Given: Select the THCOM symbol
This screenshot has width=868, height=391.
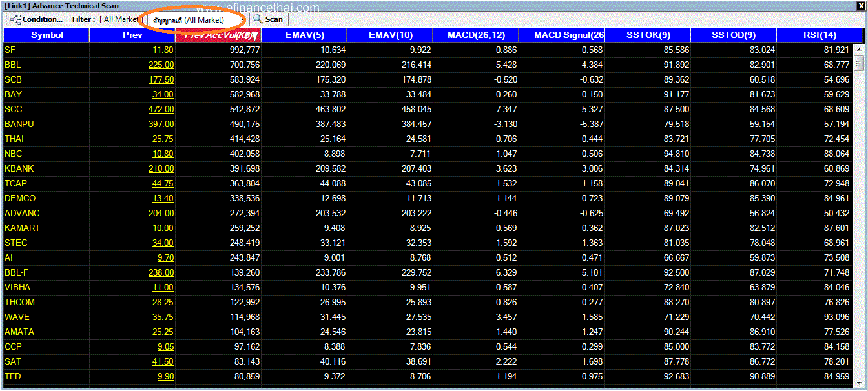Looking at the screenshot, I should click(19, 302).
